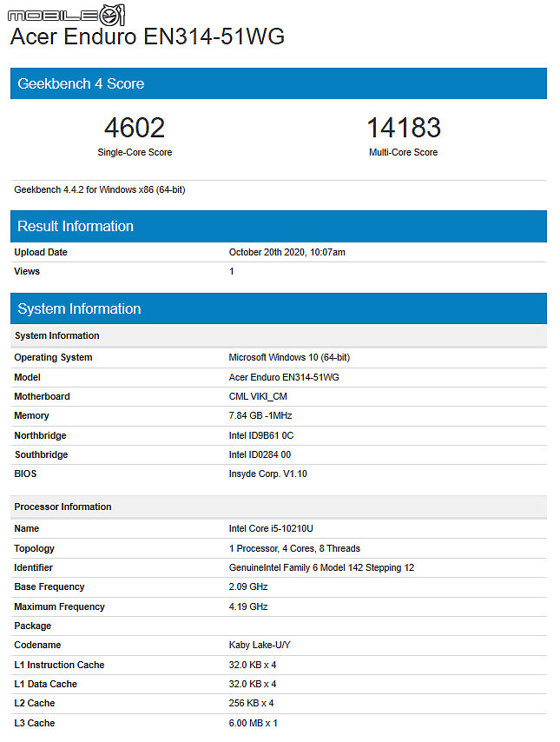This screenshot has width=560, height=742.
Task: Click the Model value Acer Enduro EN314-51WG
Action: pos(284,377)
